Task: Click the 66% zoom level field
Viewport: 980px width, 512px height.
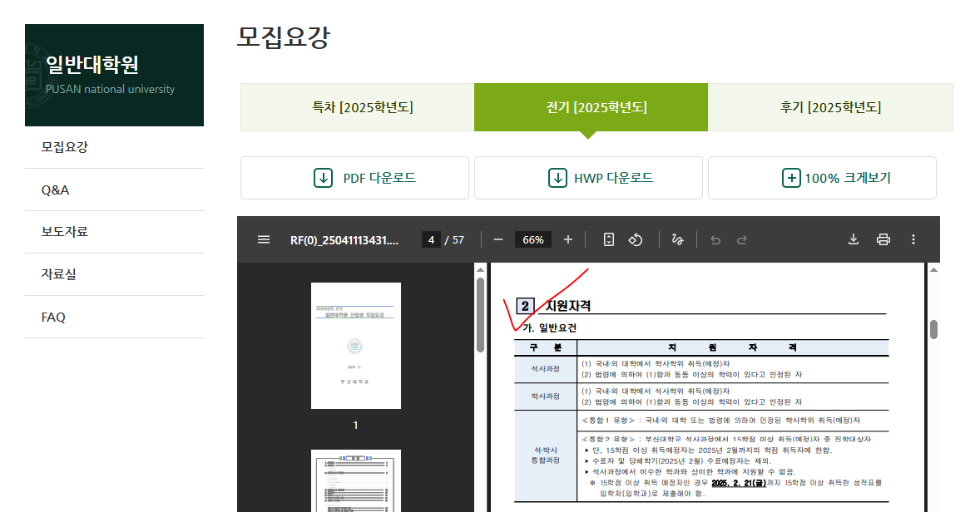Action: (533, 239)
